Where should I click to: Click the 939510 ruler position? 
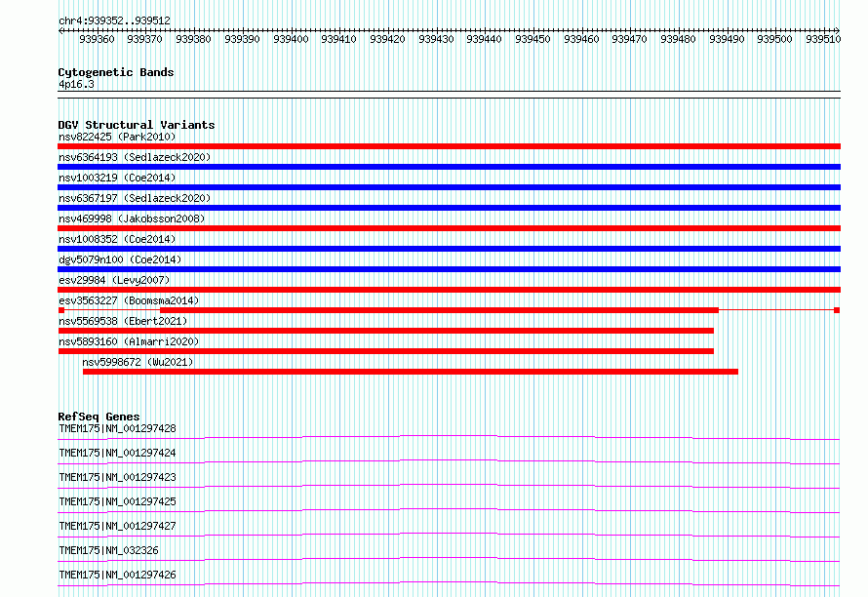point(823,39)
